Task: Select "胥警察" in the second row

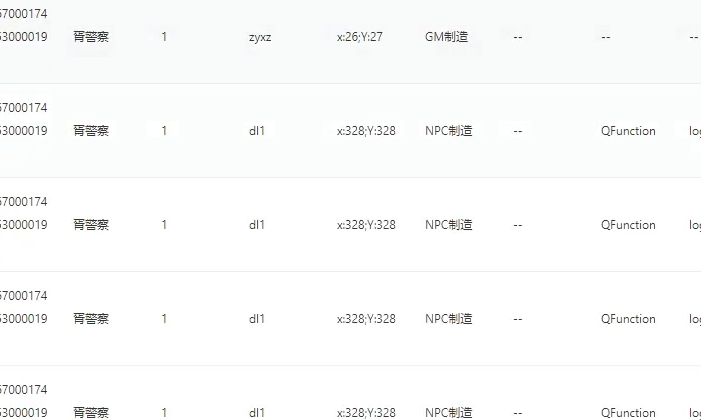Action: [x=91, y=131]
